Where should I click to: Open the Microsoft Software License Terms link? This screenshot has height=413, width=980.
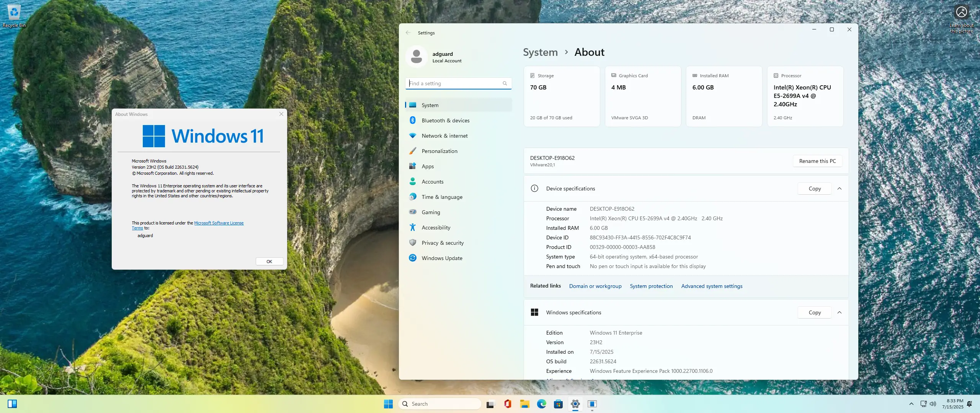click(x=219, y=223)
